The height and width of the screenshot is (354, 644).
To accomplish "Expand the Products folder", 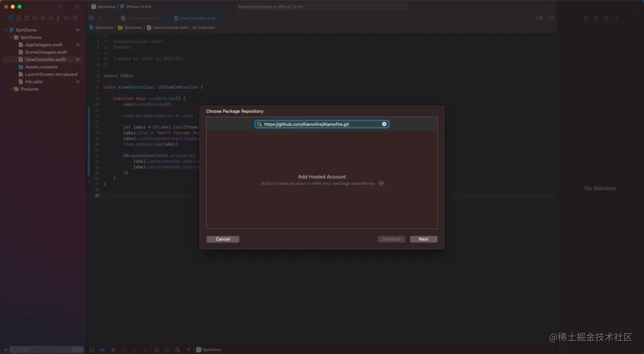I will coord(11,89).
